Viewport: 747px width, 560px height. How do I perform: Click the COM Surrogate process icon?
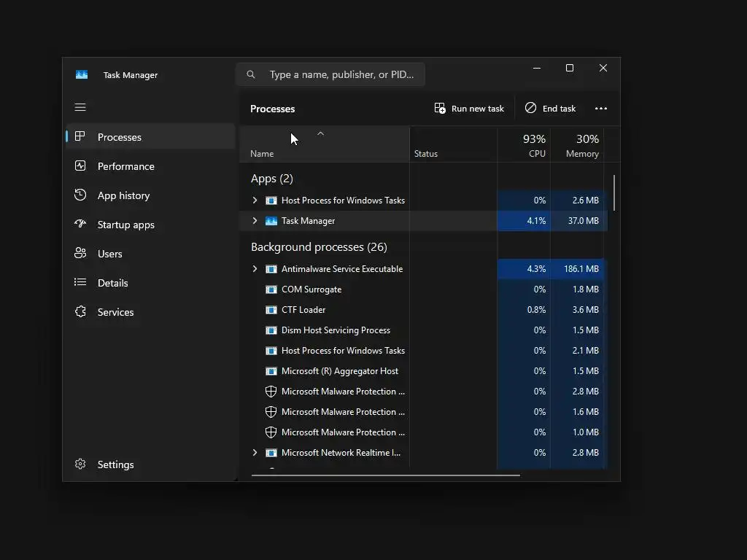point(271,289)
